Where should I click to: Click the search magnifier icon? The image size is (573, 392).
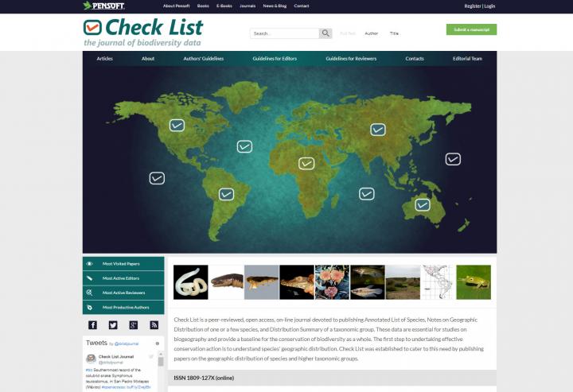point(325,33)
